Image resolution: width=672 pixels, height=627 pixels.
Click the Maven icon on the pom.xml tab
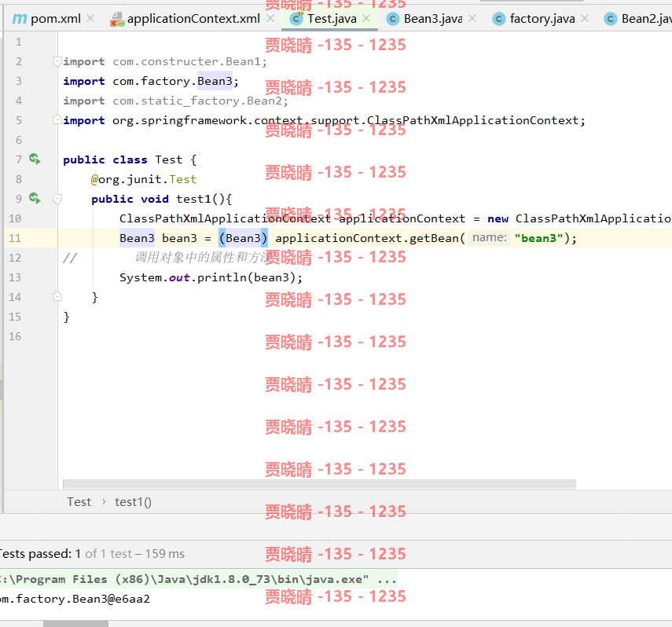point(20,19)
